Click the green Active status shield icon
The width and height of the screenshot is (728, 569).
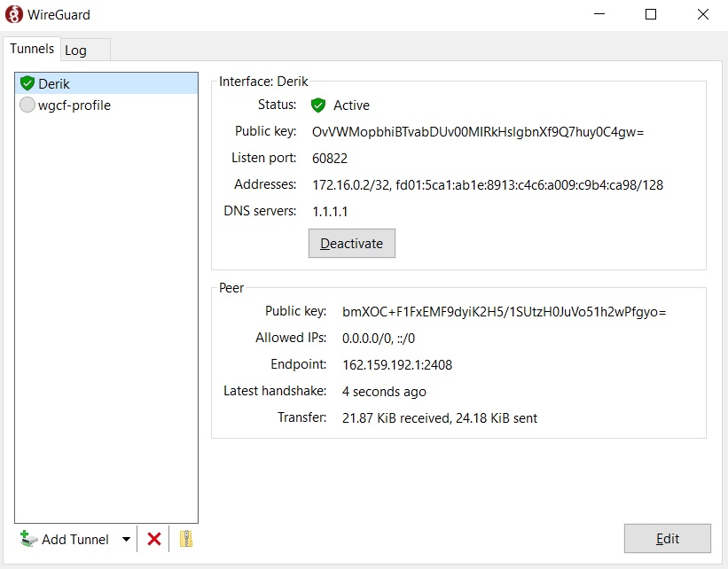pos(318,105)
